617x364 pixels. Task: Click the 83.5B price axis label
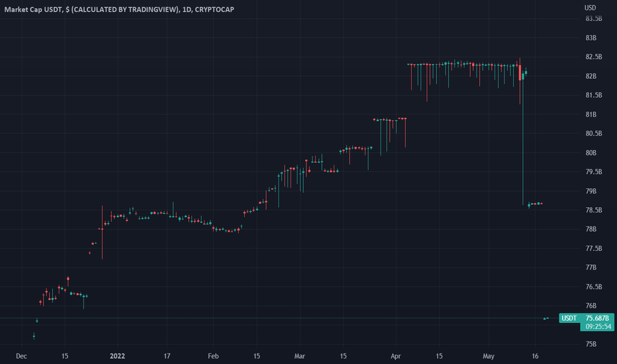pos(593,19)
